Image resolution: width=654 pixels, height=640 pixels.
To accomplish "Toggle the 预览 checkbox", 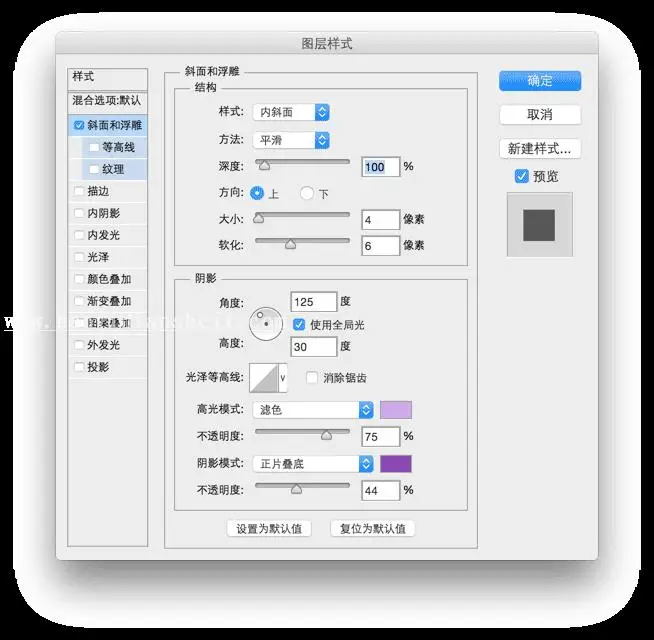I will (x=521, y=176).
